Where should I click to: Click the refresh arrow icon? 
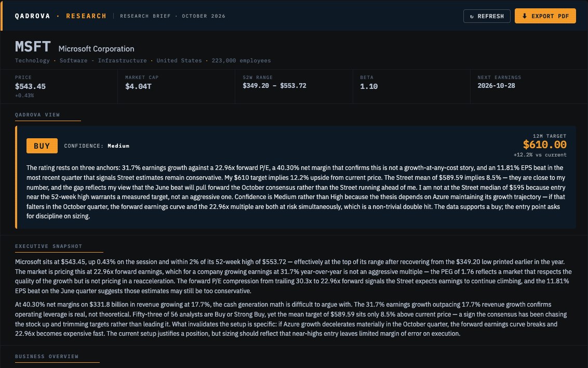472,17
